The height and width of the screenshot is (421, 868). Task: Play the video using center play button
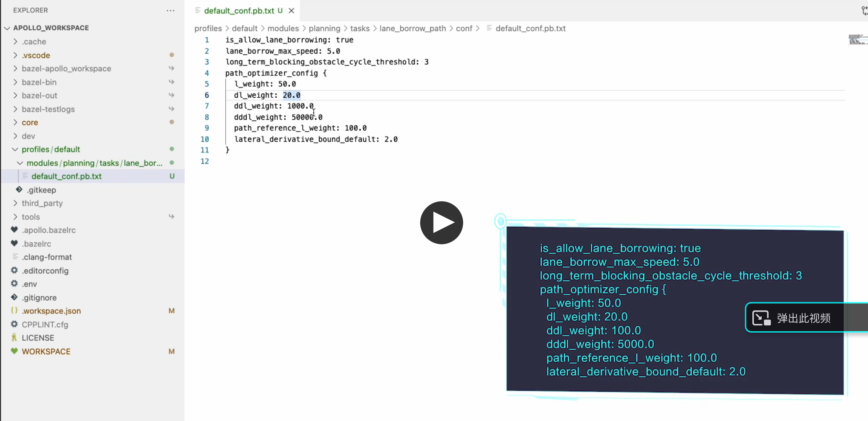(442, 223)
